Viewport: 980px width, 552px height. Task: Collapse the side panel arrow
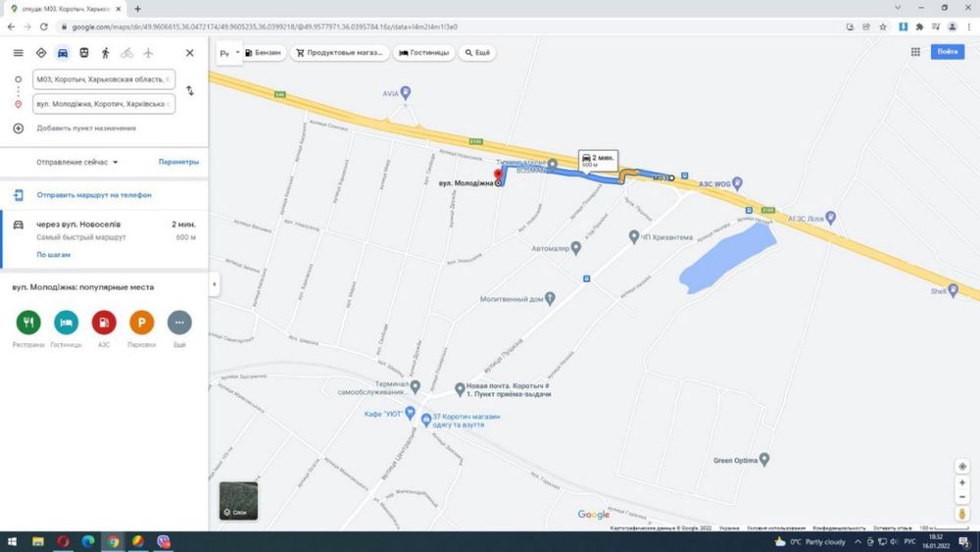[214, 284]
